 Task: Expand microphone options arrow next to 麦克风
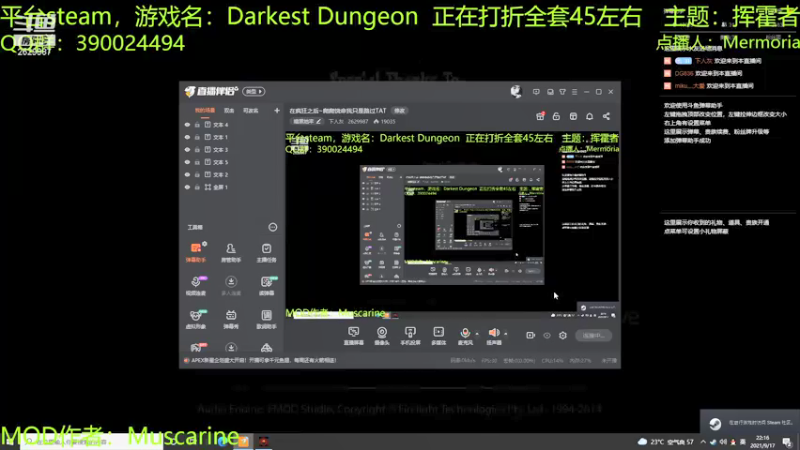[x=477, y=334]
